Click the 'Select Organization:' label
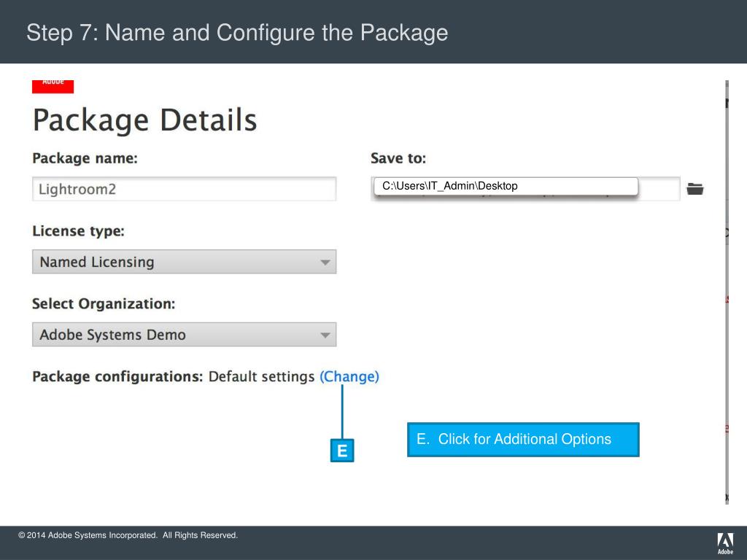 [x=104, y=303]
